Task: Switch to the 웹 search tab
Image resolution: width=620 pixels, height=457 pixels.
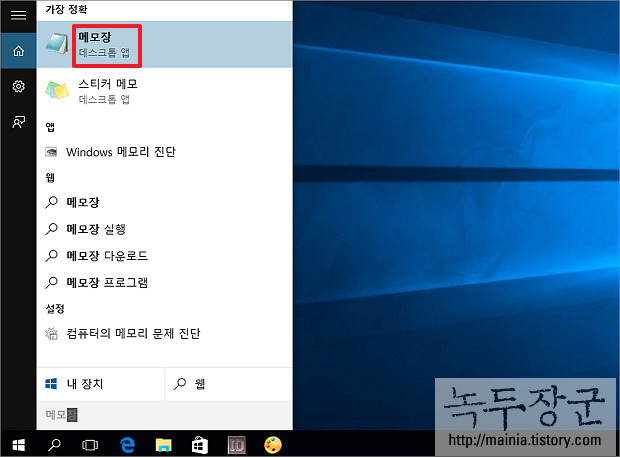Action: click(229, 384)
